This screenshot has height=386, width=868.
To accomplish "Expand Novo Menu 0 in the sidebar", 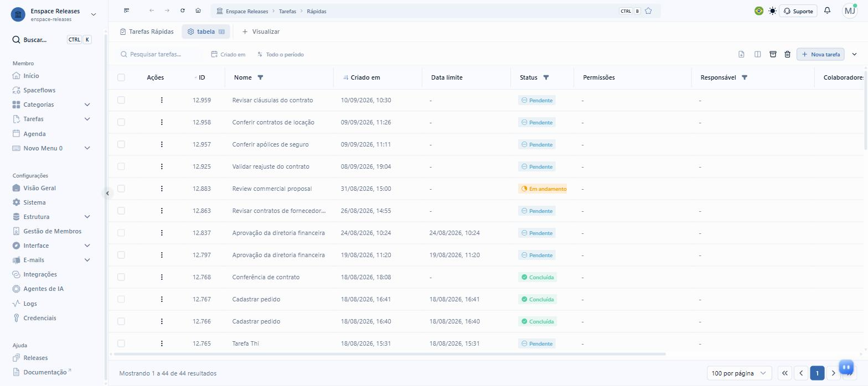I will pos(87,148).
